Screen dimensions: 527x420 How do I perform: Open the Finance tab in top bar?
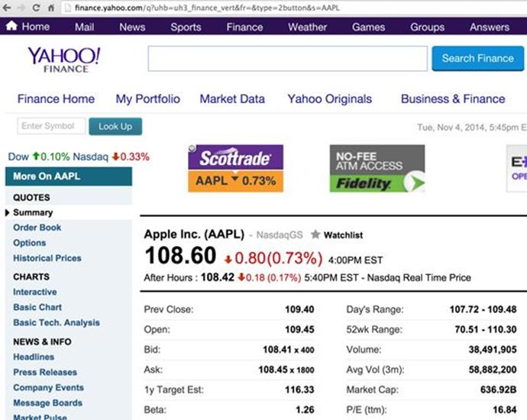(244, 27)
